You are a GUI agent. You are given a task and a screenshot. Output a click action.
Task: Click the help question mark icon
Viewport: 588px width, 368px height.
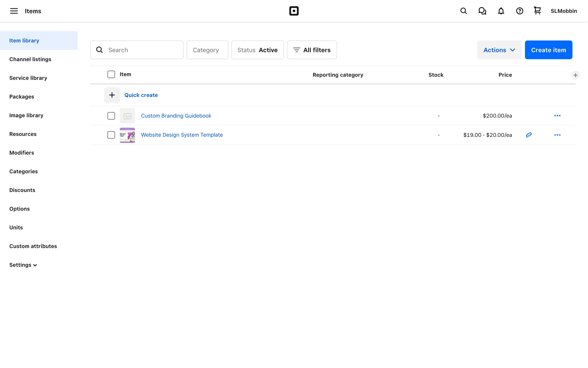click(519, 11)
